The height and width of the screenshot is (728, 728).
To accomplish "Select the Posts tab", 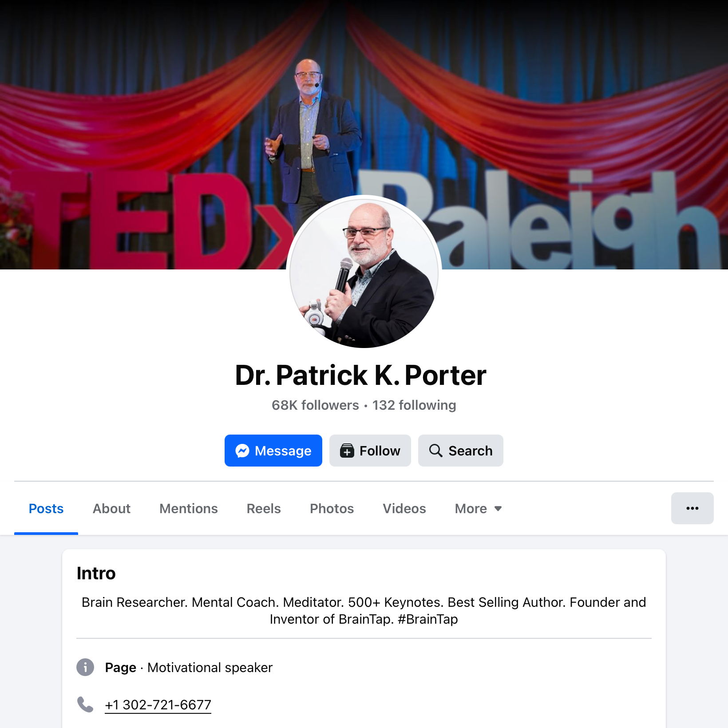I will (46, 509).
